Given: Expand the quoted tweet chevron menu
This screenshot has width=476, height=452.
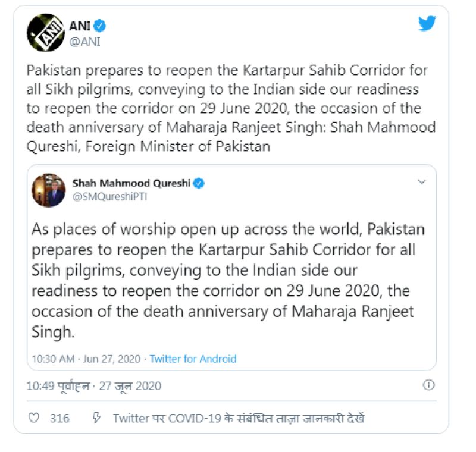Looking at the screenshot, I should pyautogui.click(x=421, y=182).
